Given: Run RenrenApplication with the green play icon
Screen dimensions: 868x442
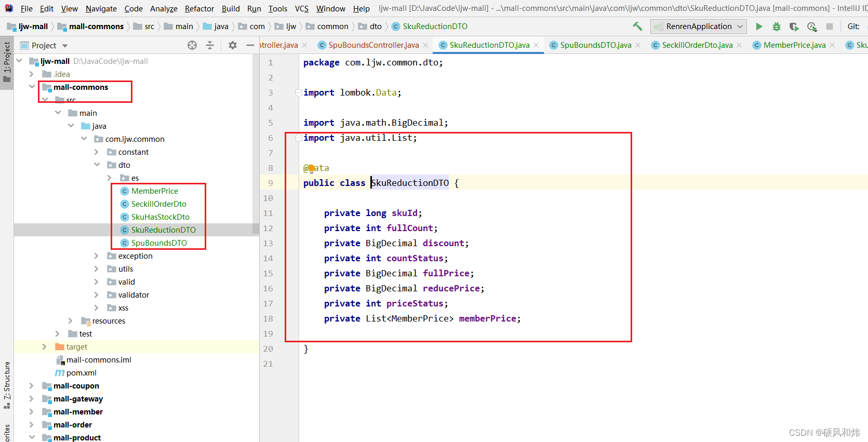Looking at the screenshot, I should (x=759, y=26).
